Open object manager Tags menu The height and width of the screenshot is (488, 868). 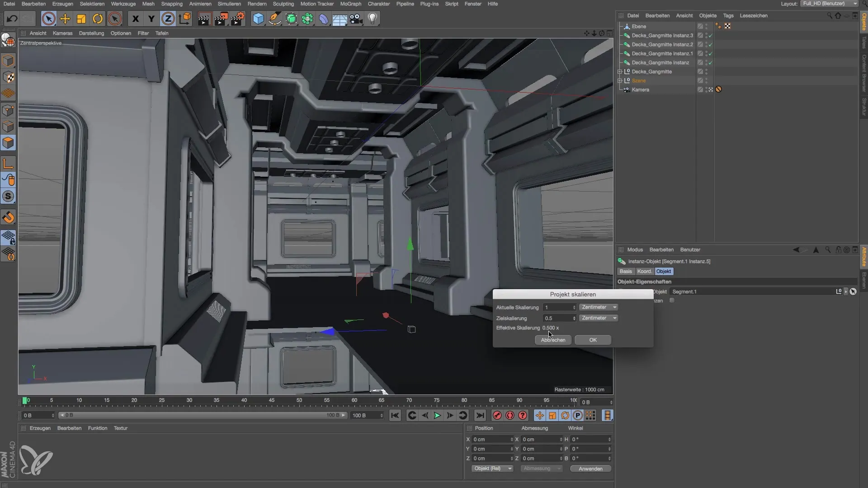coord(728,15)
